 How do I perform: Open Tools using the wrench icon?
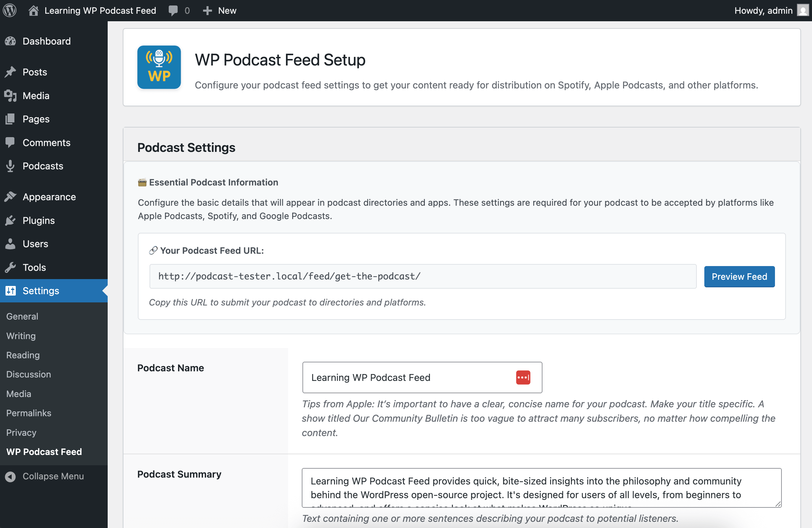tap(11, 267)
